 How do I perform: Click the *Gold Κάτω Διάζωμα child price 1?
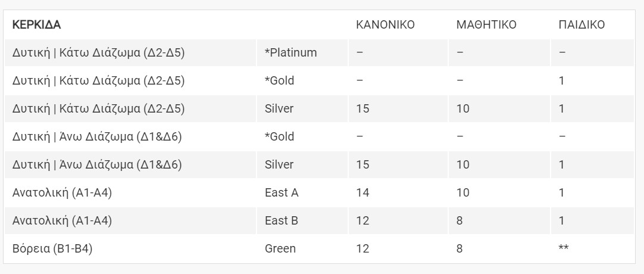coord(561,80)
